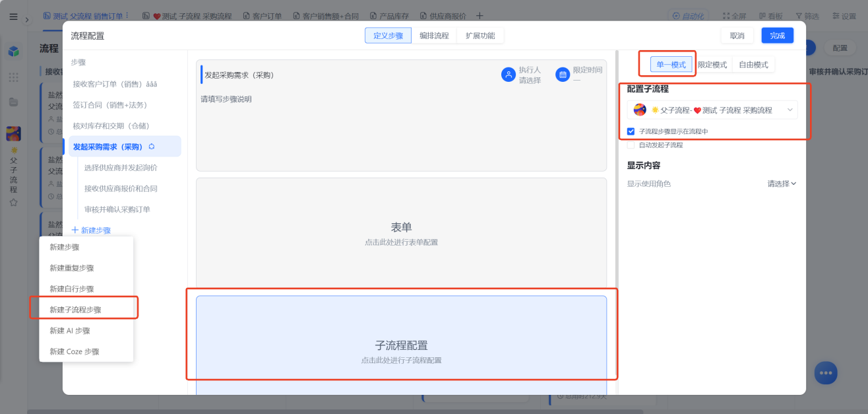Click the avatar icon in 配置子流程 selector

point(640,110)
